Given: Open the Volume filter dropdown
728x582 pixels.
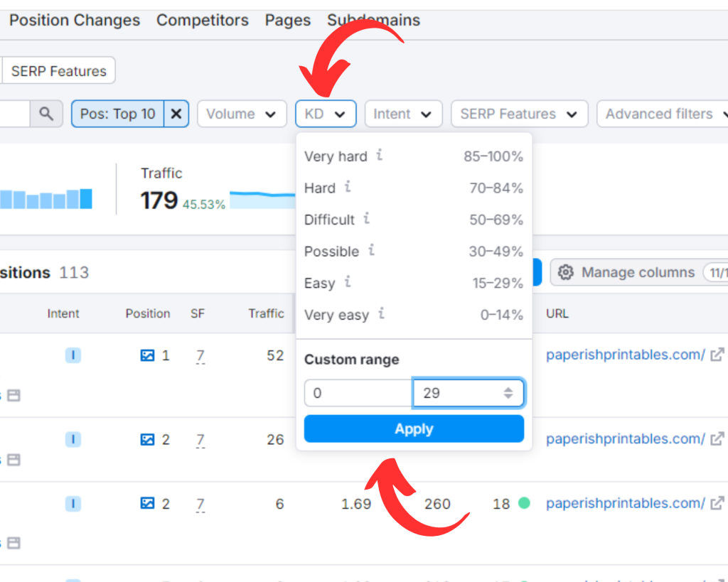Looking at the screenshot, I should 241,114.
